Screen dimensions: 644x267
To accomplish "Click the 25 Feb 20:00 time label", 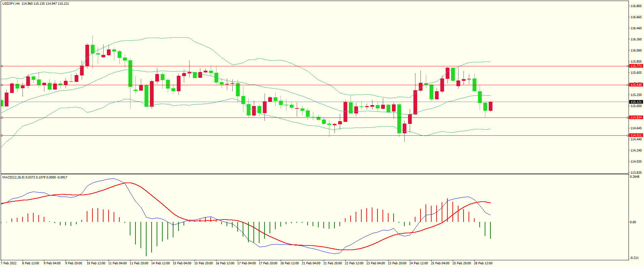I will (461, 263).
